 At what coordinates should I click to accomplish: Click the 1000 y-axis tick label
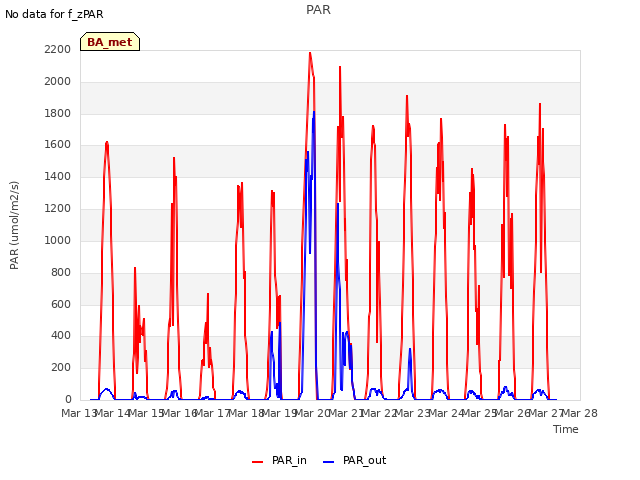click(58, 240)
